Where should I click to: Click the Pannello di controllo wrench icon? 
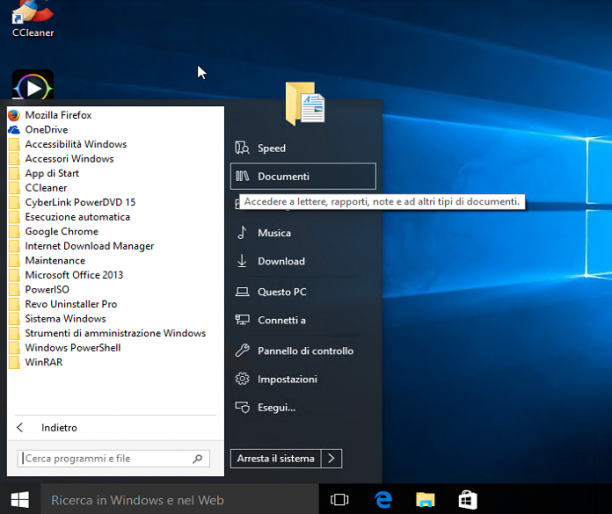point(242,350)
